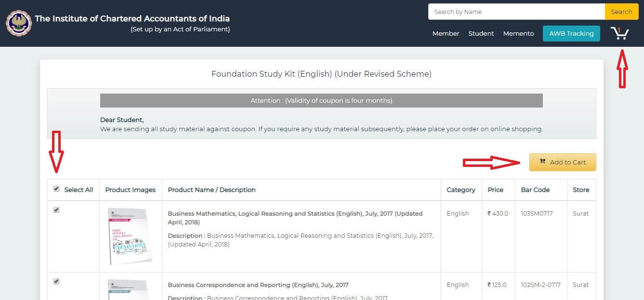Open the Member menu item
The height and width of the screenshot is (300, 644).
tap(446, 33)
